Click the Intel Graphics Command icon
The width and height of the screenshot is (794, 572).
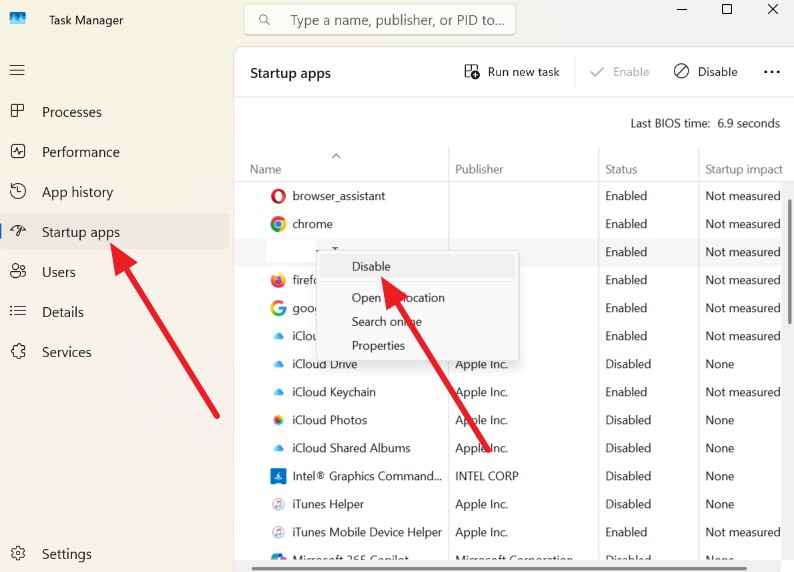pos(278,476)
